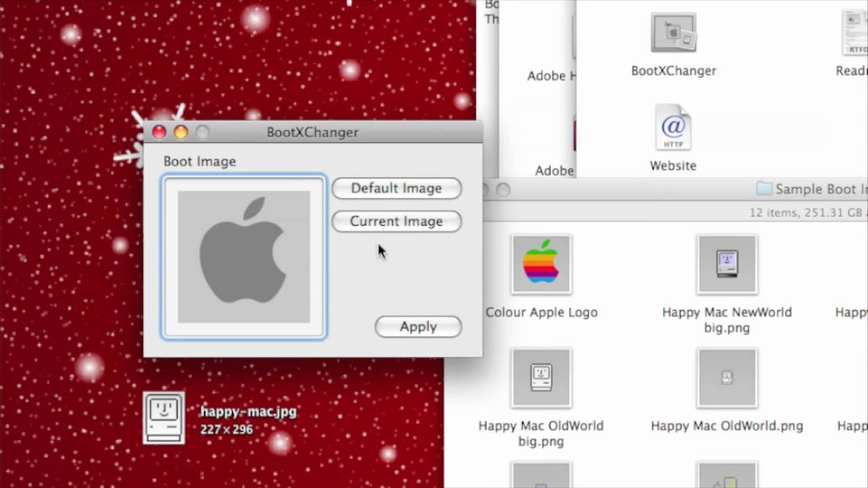Image resolution: width=868 pixels, height=488 pixels.
Task: Click the 'Happy Mac OldWorld.png' file name
Action: [727, 426]
